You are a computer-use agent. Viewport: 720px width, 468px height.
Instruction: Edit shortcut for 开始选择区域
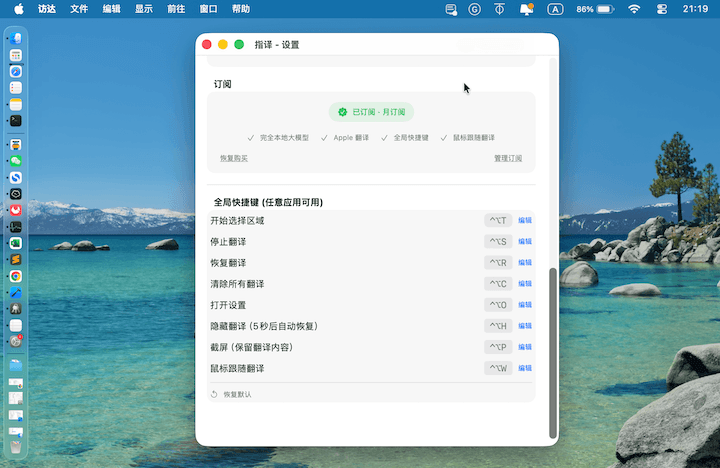click(525, 220)
